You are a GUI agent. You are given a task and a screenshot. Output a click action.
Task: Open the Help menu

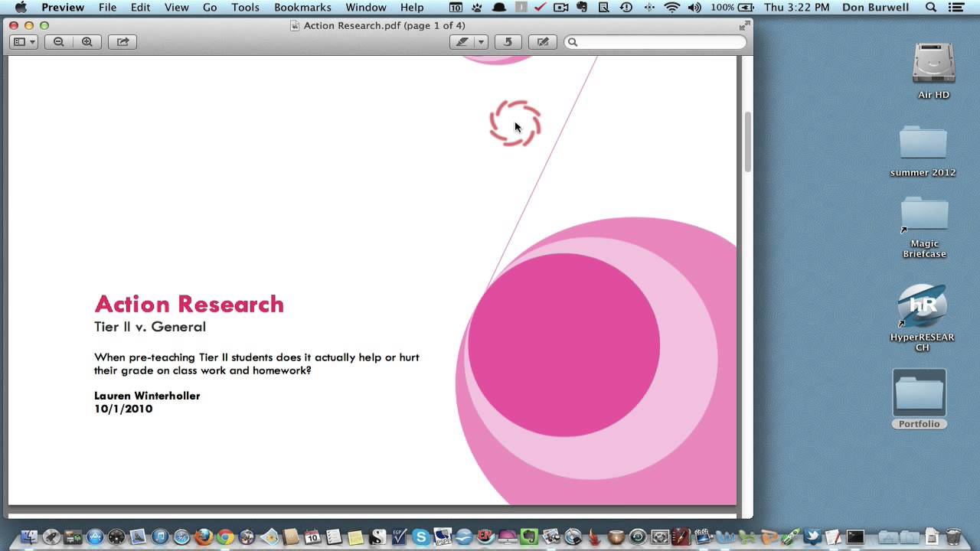point(412,8)
